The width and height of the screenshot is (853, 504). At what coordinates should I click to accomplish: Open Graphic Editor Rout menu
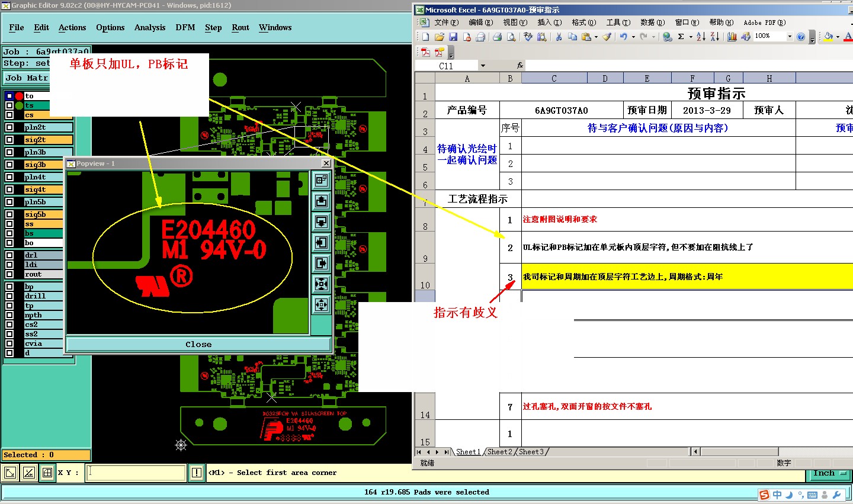pyautogui.click(x=240, y=27)
